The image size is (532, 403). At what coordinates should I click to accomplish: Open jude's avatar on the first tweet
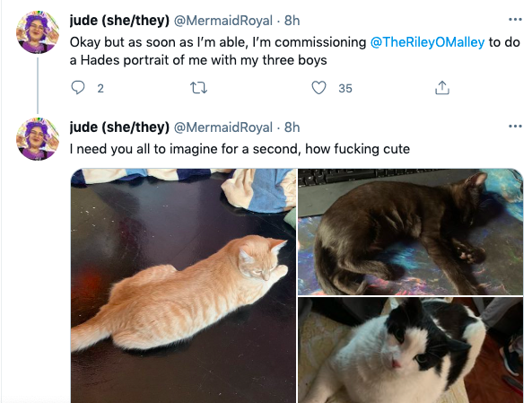[x=38, y=32]
